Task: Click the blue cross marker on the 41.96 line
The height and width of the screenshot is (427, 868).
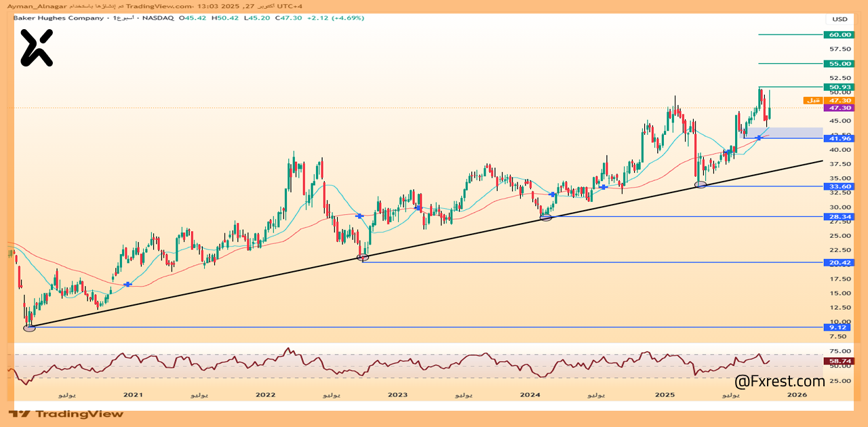Action: [759, 138]
